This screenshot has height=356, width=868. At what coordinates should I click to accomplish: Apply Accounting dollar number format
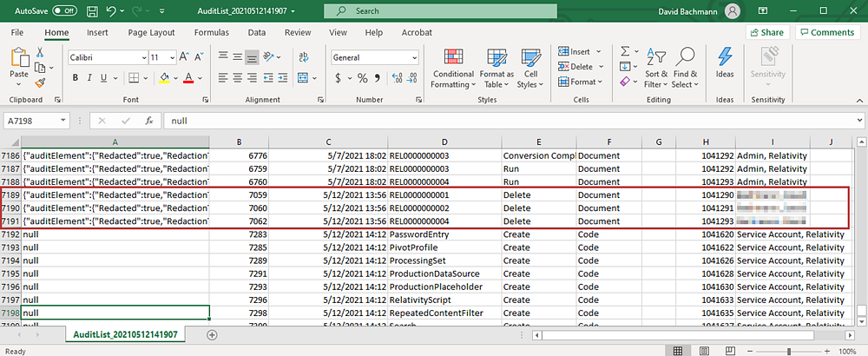pyautogui.click(x=338, y=78)
